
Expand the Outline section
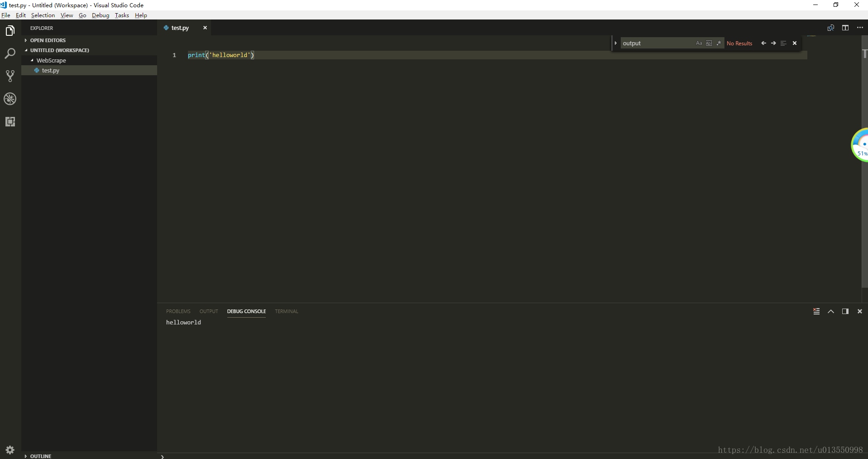(26, 456)
